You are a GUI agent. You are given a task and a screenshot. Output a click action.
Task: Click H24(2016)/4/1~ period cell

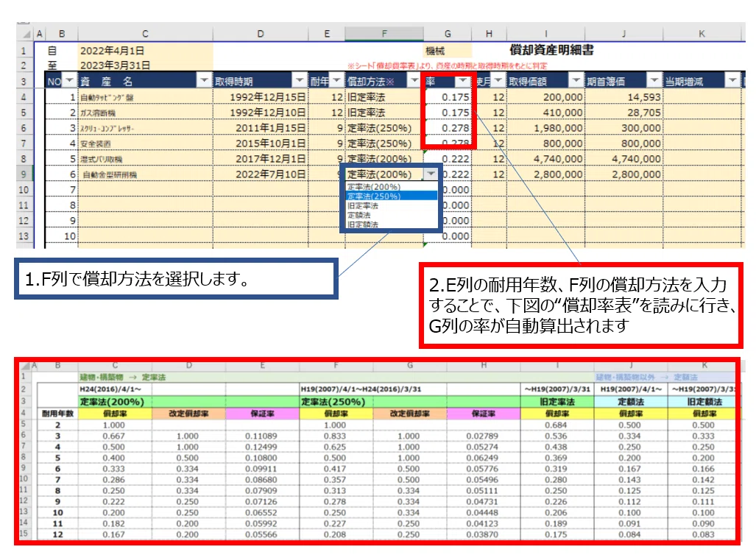pos(110,389)
